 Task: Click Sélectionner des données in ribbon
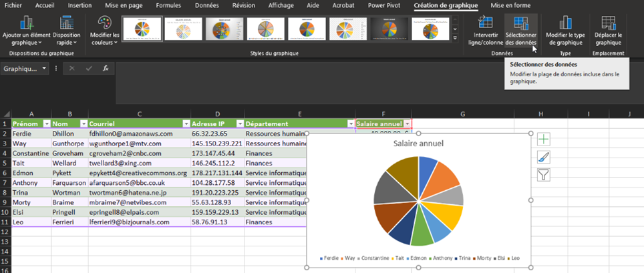(520, 23)
